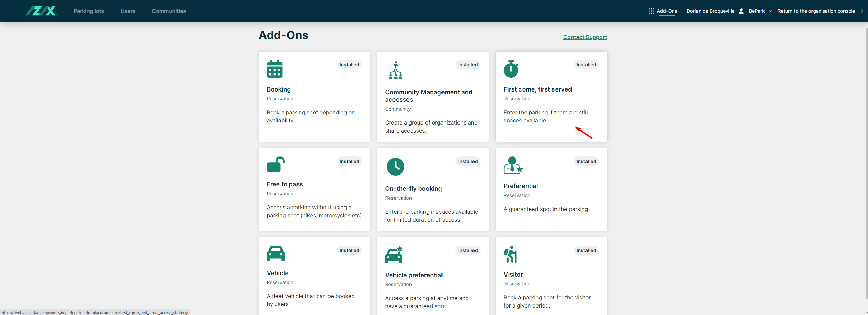Viewport: 868px width, 315px height.
Task: Click the BePark logo in header
Action: click(x=41, y=11)
